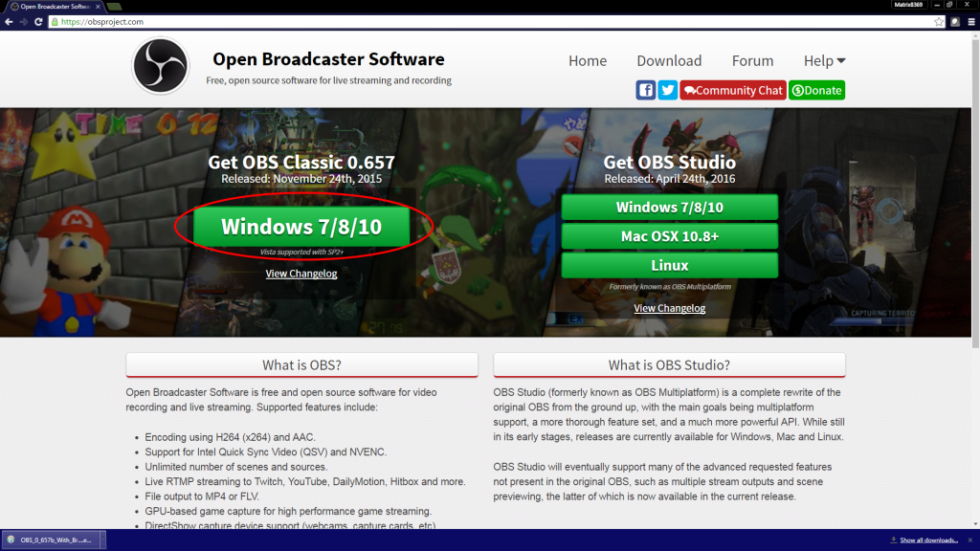
Task: Click 'Vista supported with SP2+' note
Action: (301, 252)
